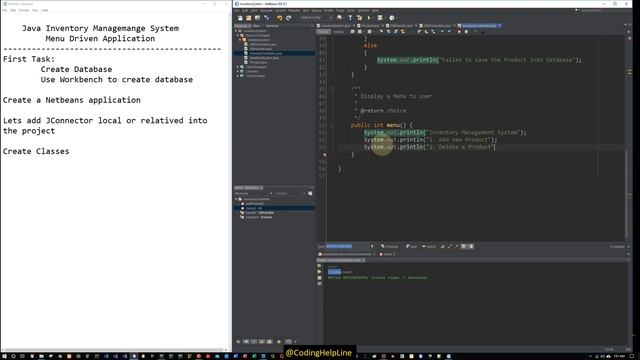The width and height of the screenshot is (640, 360).
Task: Toggle Show Static Members in Navigator footer
Action: tap(254, 342)
